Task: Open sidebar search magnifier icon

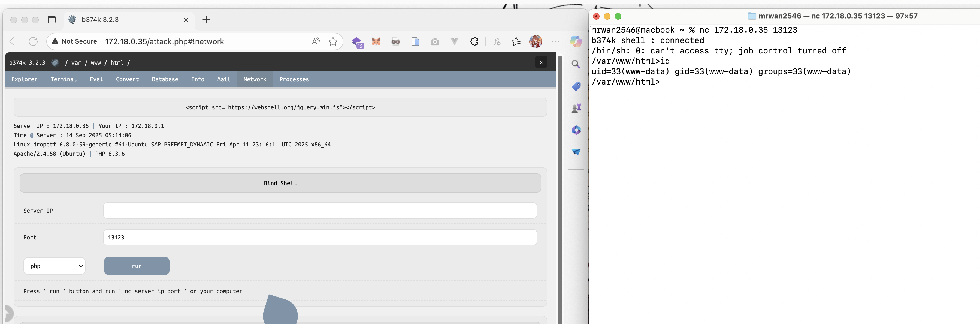Action: 576,64
